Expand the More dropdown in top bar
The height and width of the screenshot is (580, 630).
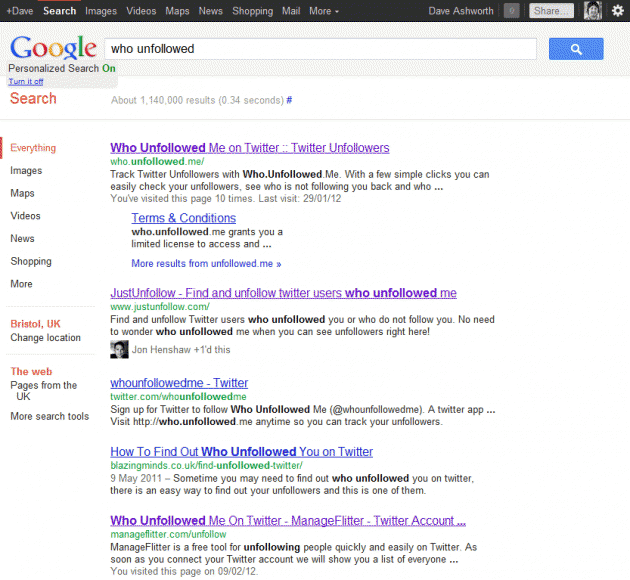coord(324,11)
